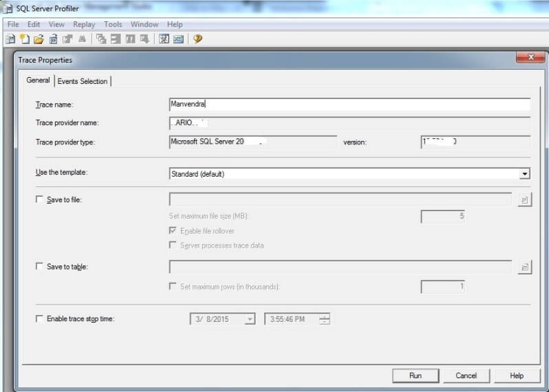Click the grayed overlapping-windows toolbar icon
The height and width of the screenshot is (392, 549).
click(101, 39)
